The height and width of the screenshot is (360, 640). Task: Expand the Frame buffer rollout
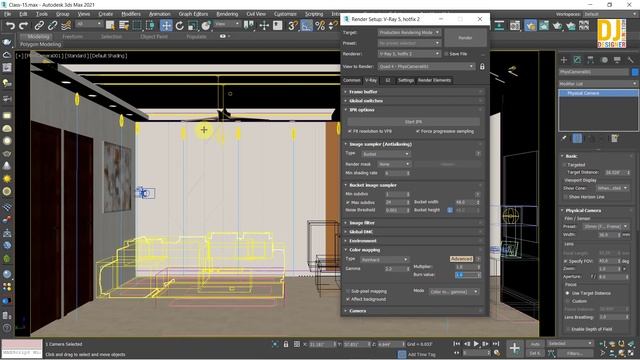414,92
